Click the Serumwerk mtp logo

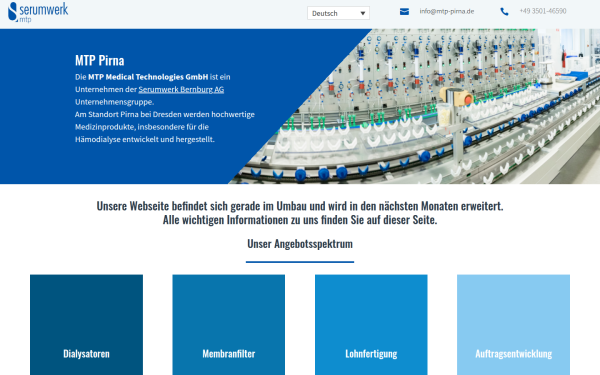pos(38,12)
